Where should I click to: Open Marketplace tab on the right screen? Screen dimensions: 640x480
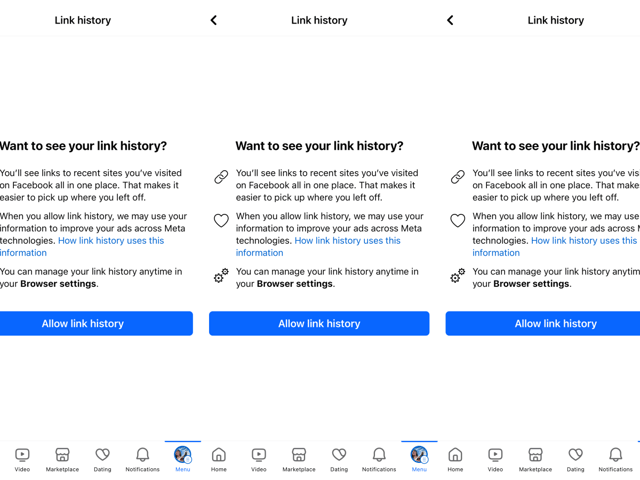(x=535, y=459)
